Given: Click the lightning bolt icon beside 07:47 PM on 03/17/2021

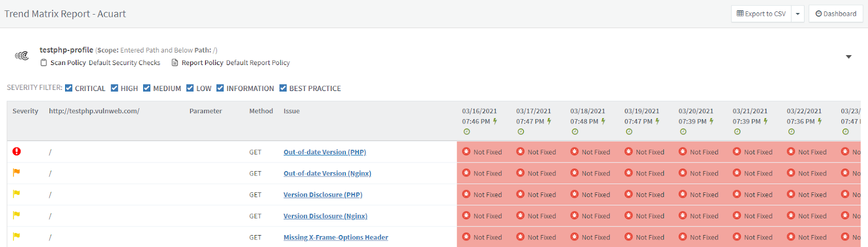Looking at the screenshot, I should pos(549,121).
